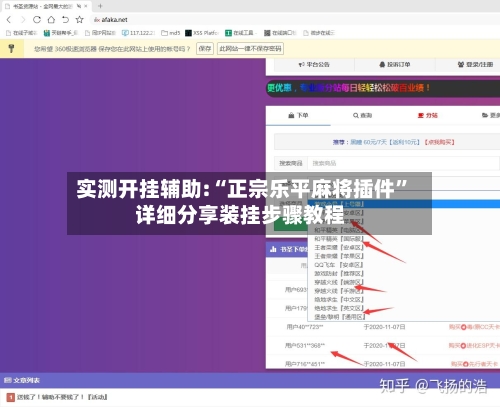The width and height of the screenshot is (500, 407).
Task: Choose 王者荣耀『安卓区』 from the list
Action: (x=339, y=247)
